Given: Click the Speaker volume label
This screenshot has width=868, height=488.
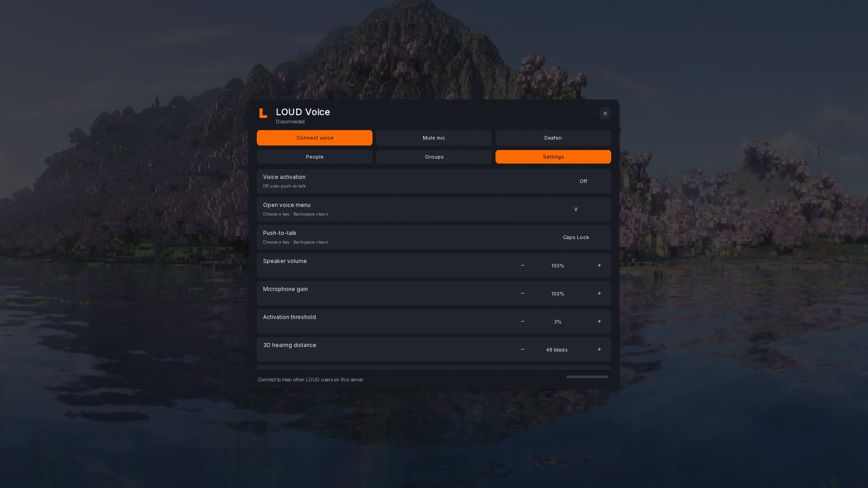Looking at the screenshot, I should pos(285,261).
